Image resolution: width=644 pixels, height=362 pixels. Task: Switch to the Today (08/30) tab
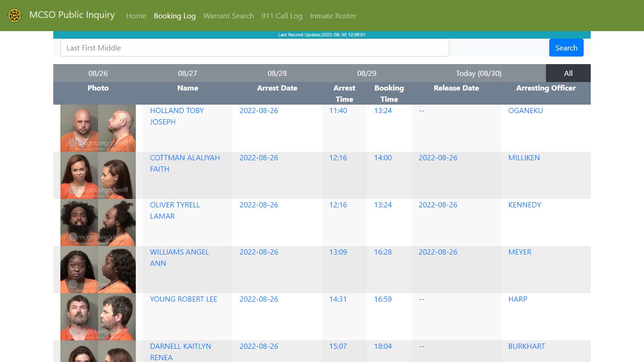tap(479, 73)
